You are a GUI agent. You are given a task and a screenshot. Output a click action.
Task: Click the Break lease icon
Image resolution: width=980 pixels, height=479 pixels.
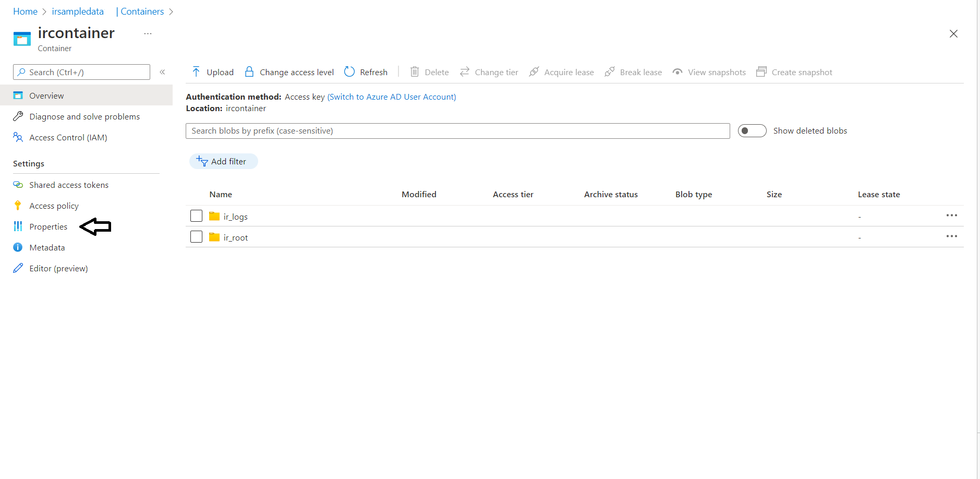(610, 71)
